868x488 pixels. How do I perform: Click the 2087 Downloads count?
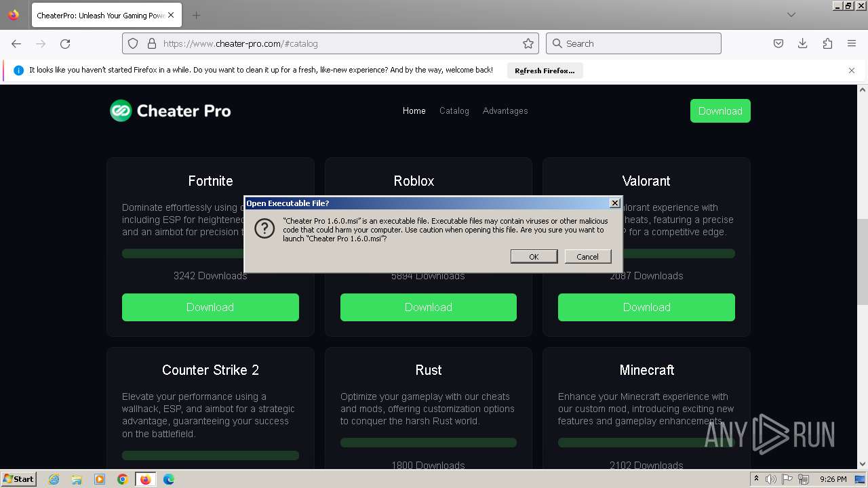pyautogui.click(x=646, y=276)
